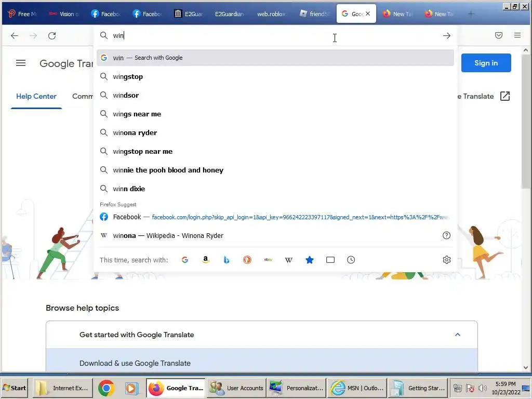Image resolution: width=532 pixels, height=399 pixels.
Task: Choose the wingstop suggestion
Action: 275,77
